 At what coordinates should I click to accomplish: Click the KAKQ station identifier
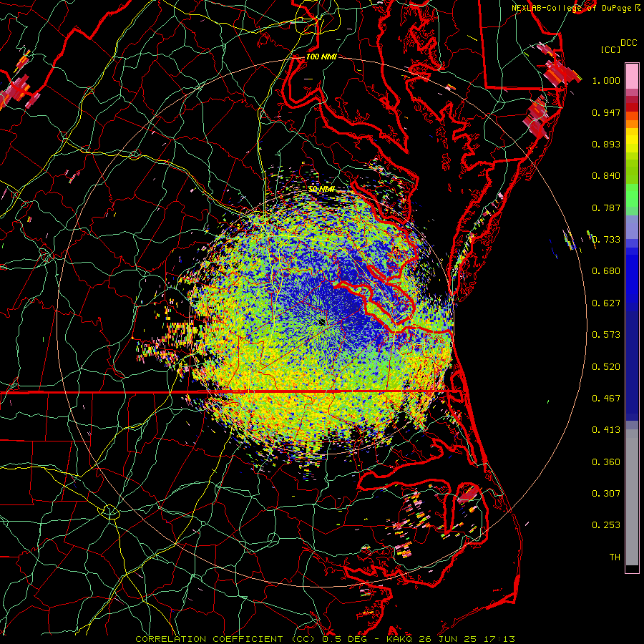[400, 639]
